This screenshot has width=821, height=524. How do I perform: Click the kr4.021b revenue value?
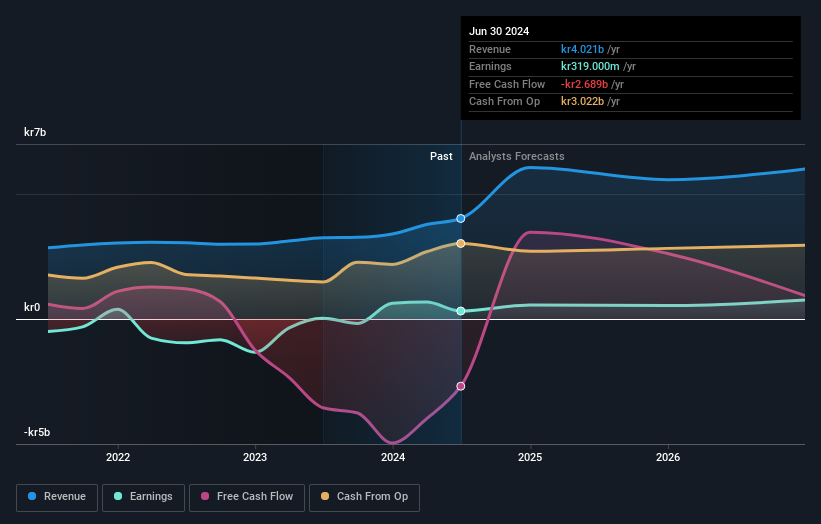click(582, 49)
